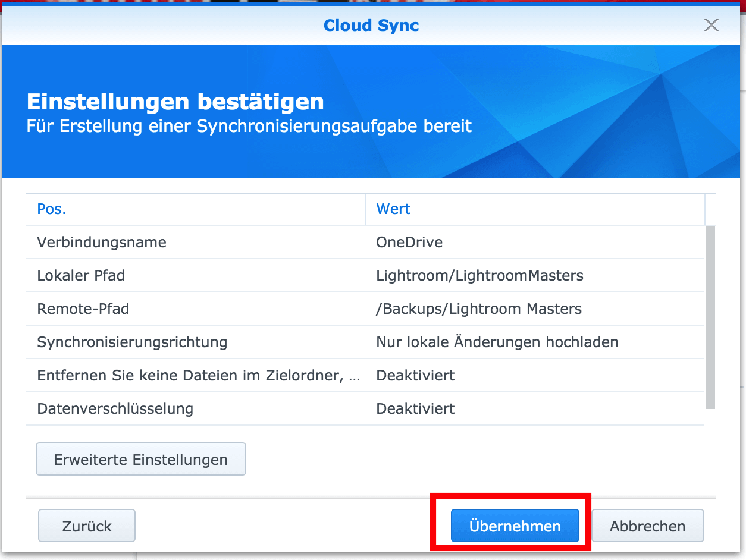Open Erweiterte Einstellungen
The height and width of the screenshot is (560, 746).
141,459
